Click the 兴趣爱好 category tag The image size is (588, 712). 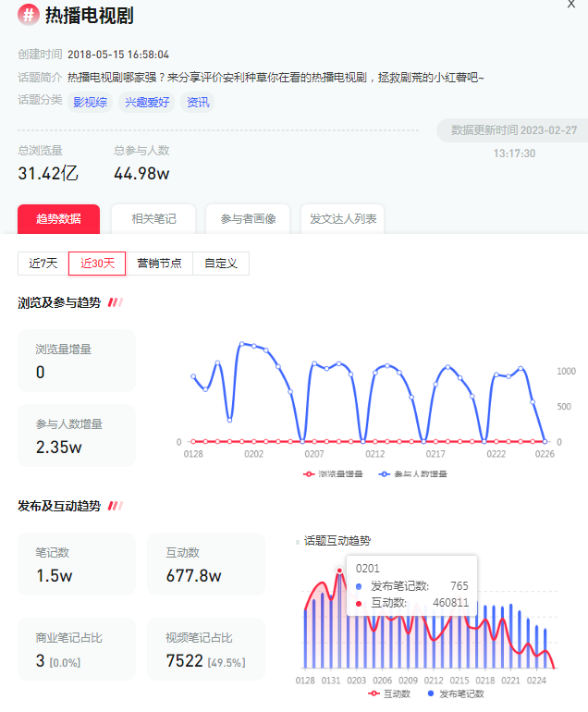pyautogui.click(x=147, y=102)
